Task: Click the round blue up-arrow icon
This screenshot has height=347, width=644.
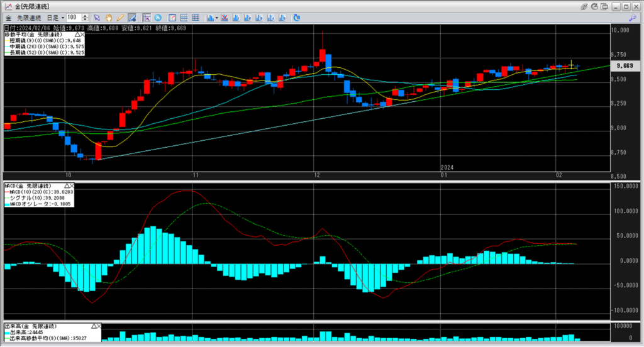Action: pos(157,18)
